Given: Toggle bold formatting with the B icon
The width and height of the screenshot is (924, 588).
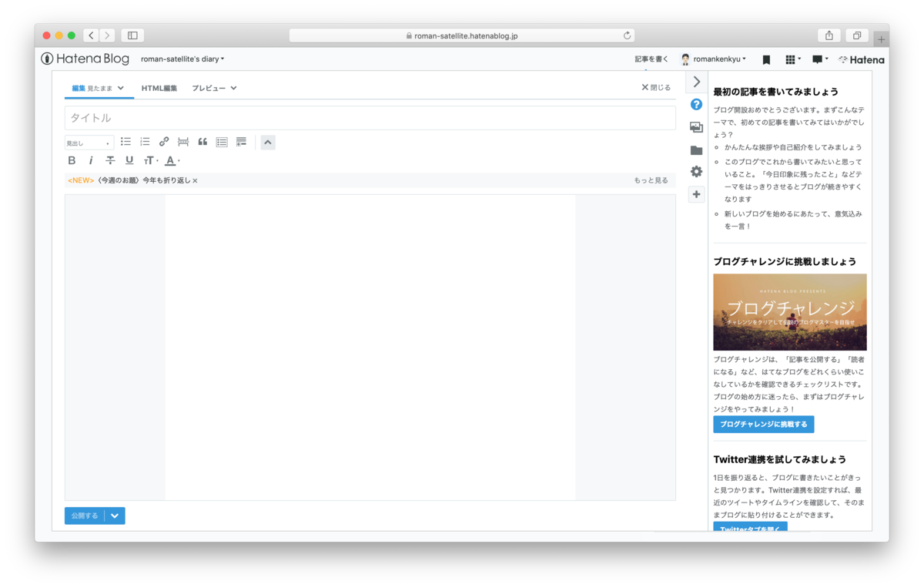Looking at the screenshot, I should click(72, 160).
